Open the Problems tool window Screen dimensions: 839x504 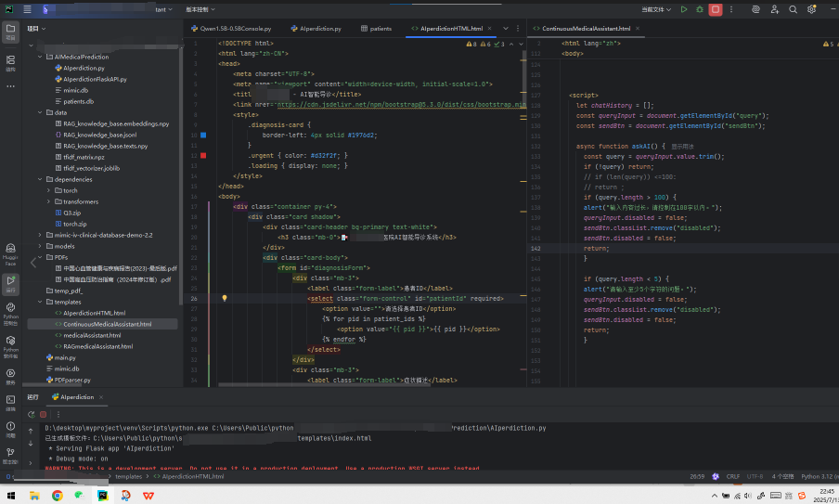(x=11, y=429)
